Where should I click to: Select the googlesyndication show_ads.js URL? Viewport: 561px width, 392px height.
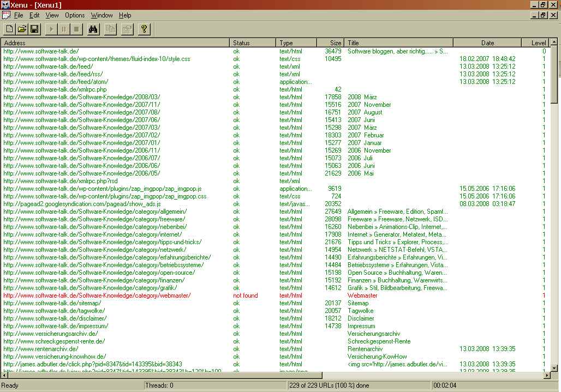tap(82, 204)
